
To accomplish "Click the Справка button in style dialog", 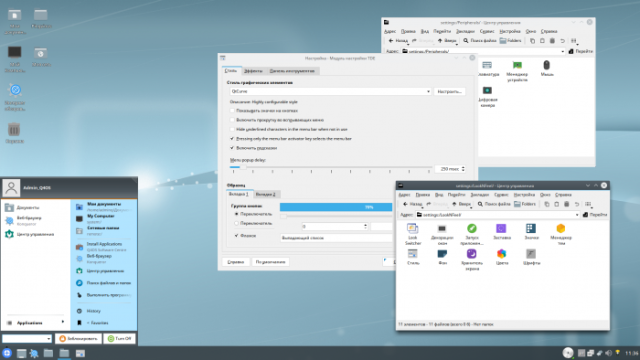I will pos(236,262).
